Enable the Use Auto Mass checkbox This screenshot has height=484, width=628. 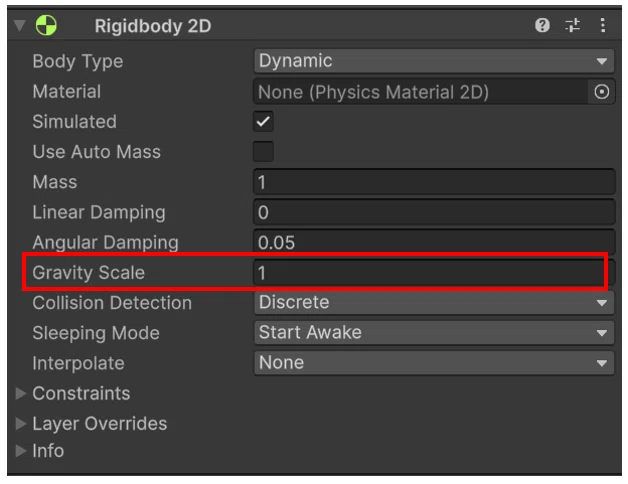[x=263, y=151]
